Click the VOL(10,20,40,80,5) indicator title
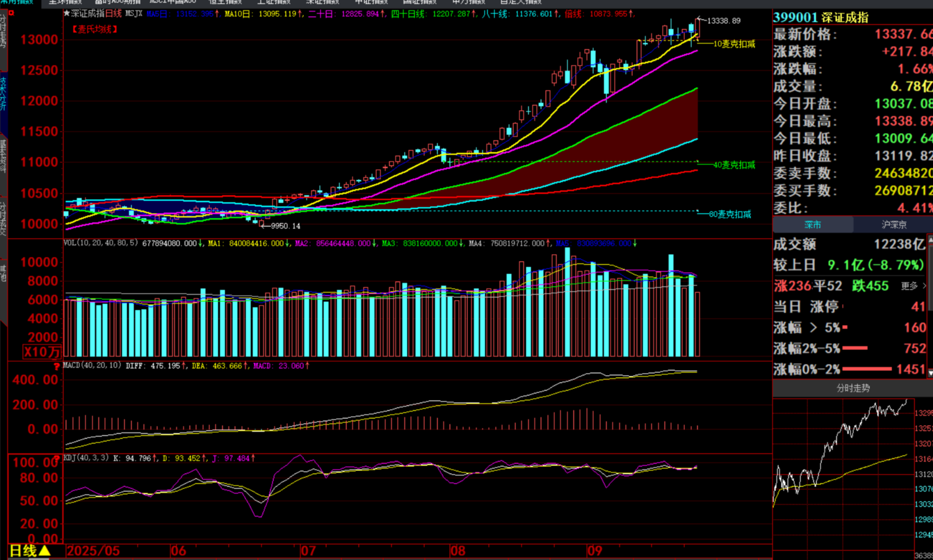933x560 pixels. tap(101, 243)
